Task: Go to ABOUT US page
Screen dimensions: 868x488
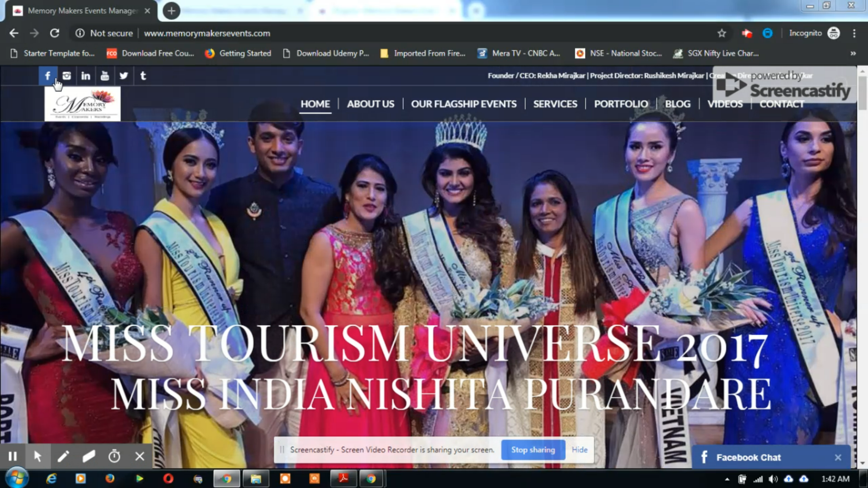Action: pos(370,104)
